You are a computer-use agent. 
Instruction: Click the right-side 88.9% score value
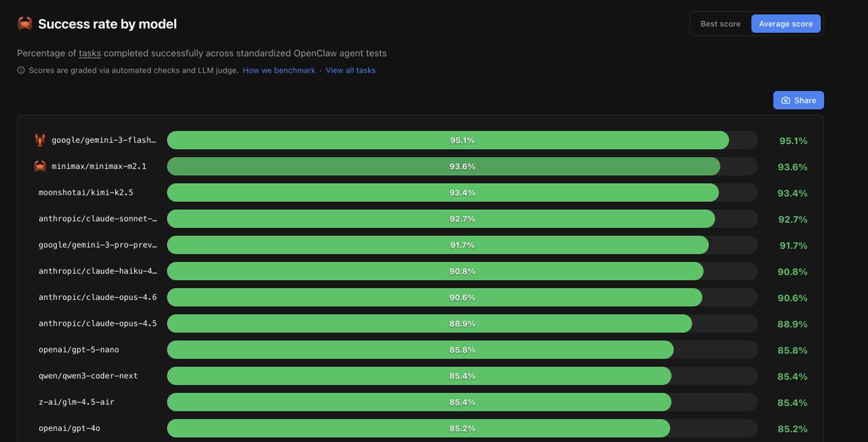tap(793, 324)
